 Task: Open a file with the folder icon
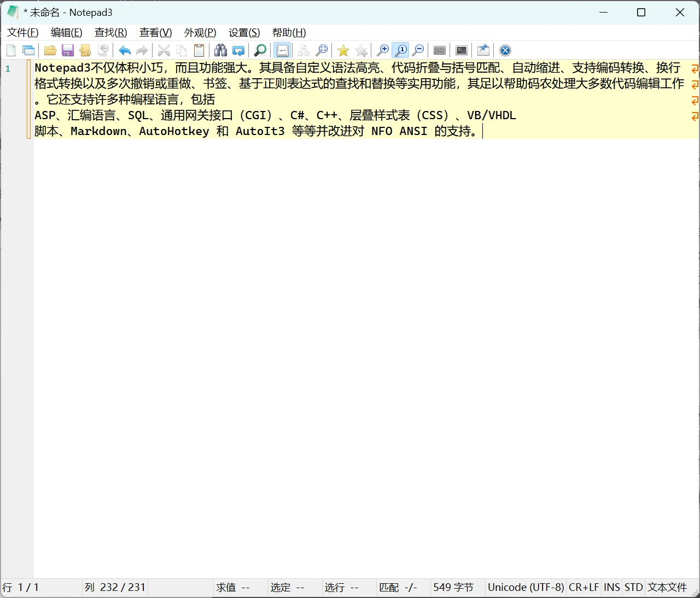tap(50, 51)
